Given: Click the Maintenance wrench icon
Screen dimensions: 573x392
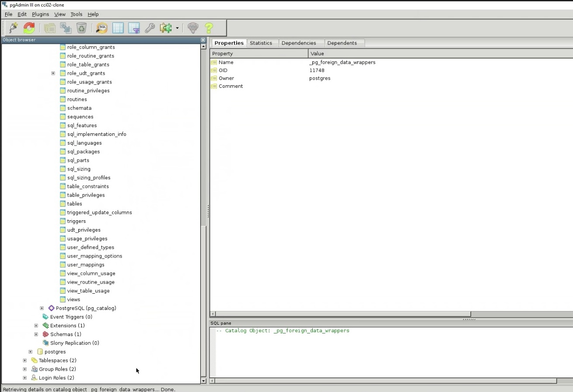Looking at the screenshot, I should tap(150, 28).
